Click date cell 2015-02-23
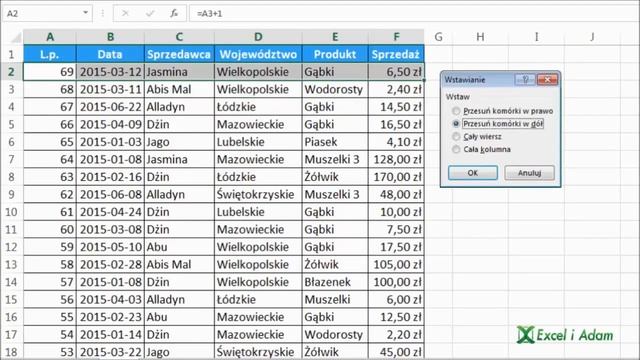The width and height of the screenshot is (640, 360). click(110, 317)
